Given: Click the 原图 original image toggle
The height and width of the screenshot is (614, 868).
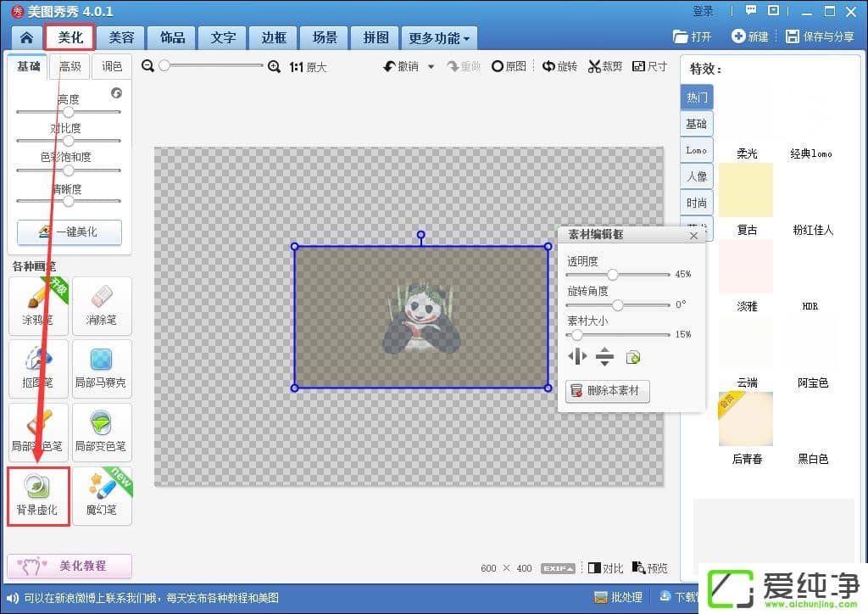Looking at the screenshot, I should (509, 67).
